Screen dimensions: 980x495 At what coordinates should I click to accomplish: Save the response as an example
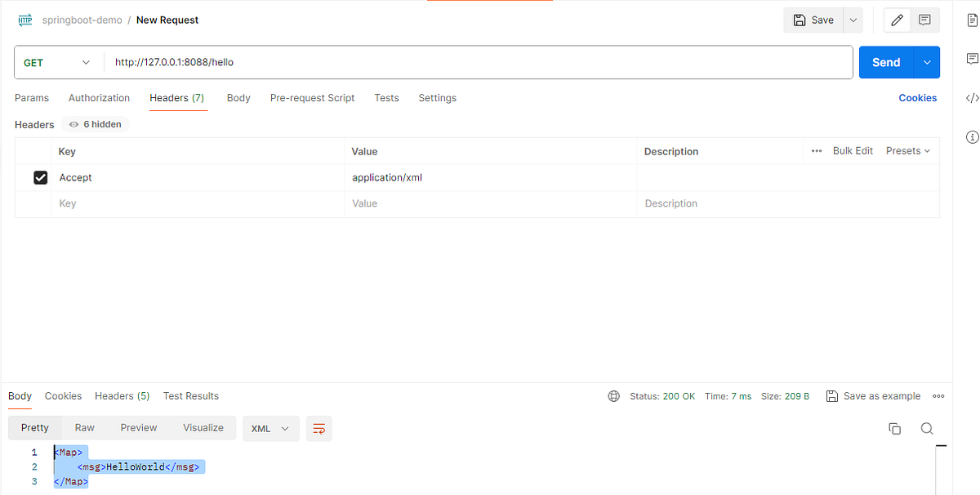873,395
